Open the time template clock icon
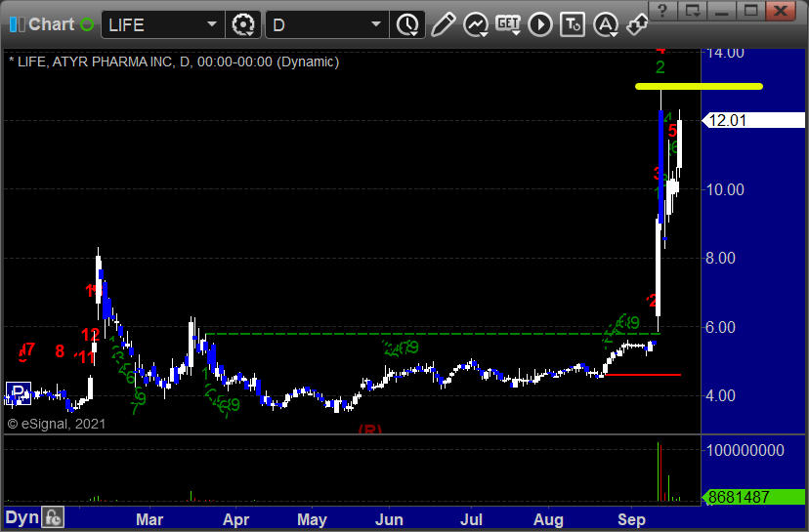This screenshot has height=532, width=809. tap(407, 24)
